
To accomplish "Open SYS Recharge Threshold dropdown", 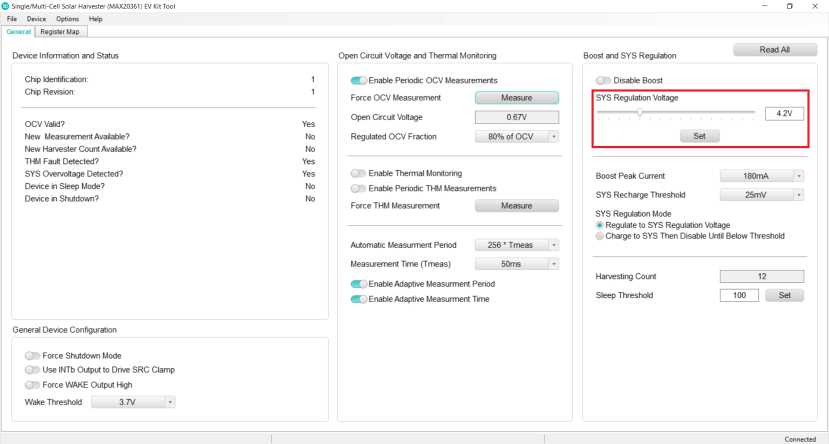I will pyautogui.click(x=762, y=195).
